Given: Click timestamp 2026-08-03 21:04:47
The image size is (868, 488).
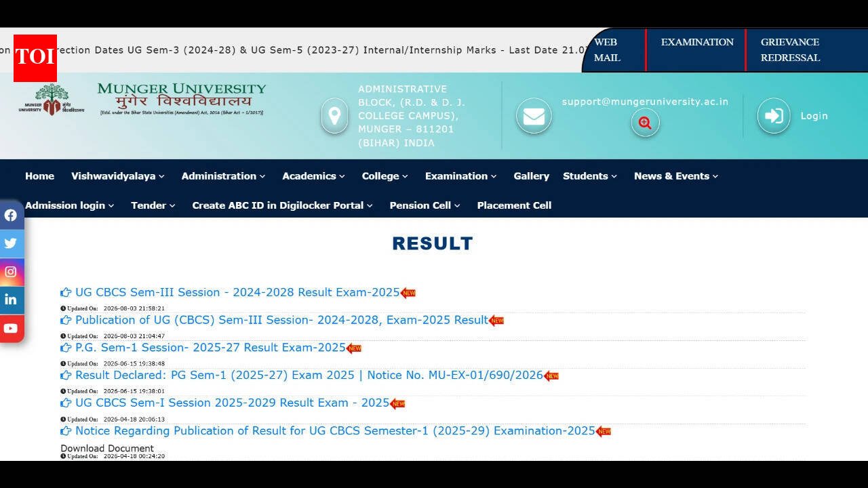Looking at the screenshot, I should pyautogui.click(x=134, y=336).
